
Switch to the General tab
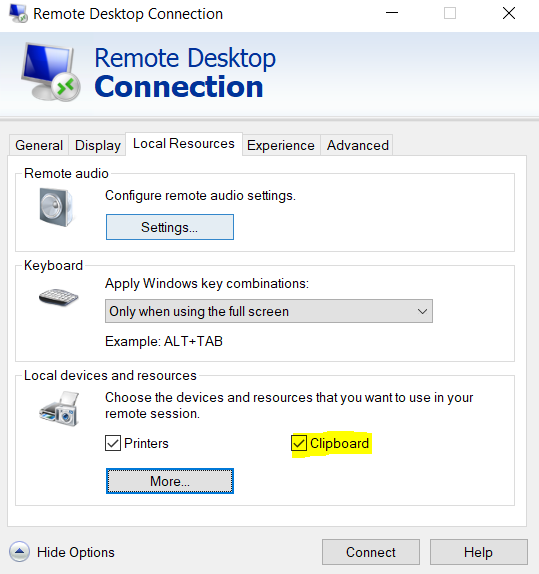[x=39, y=145]
